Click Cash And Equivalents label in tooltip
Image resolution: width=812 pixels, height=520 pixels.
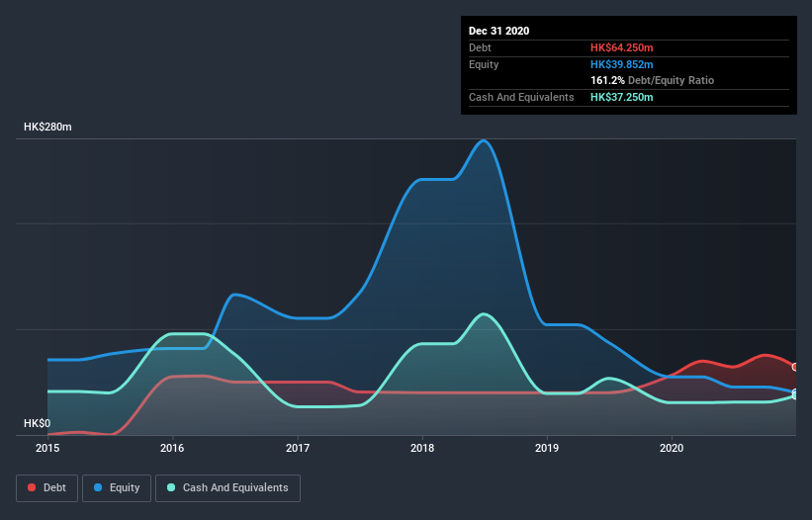click(x=521, y=97)
